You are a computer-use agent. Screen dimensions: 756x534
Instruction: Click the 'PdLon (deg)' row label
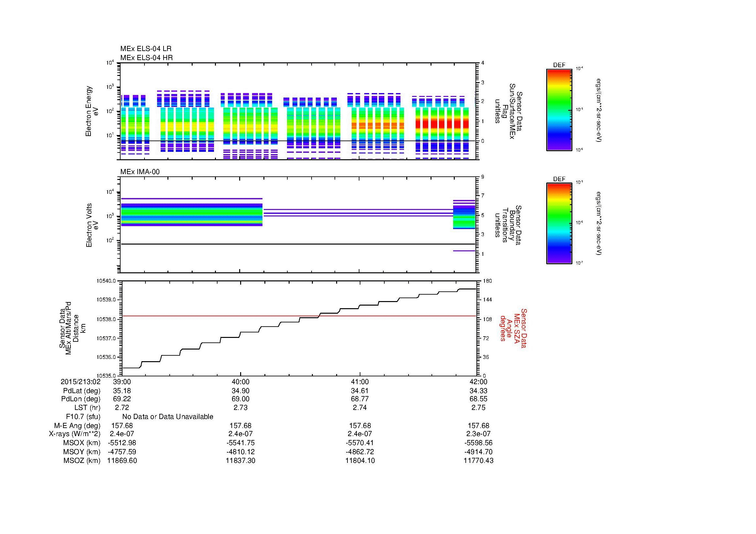tap(81, 399)
